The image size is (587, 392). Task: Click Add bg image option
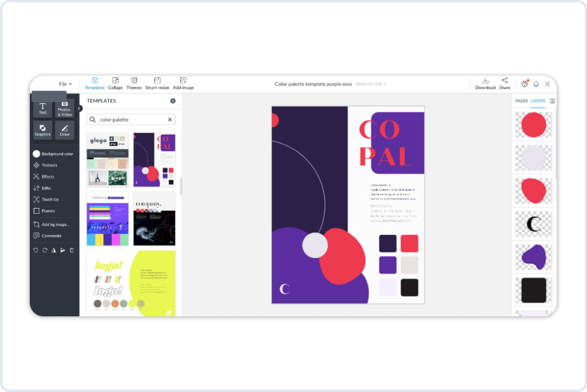(x=51, y=225)
